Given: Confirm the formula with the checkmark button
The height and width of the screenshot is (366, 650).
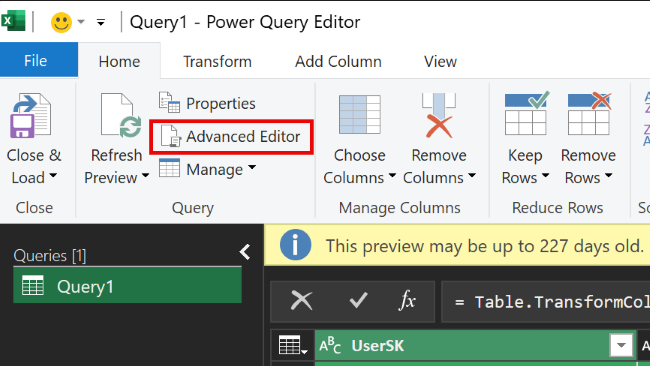Looking at the screenshot, I should pyautogui.click(x=358, y=301).
